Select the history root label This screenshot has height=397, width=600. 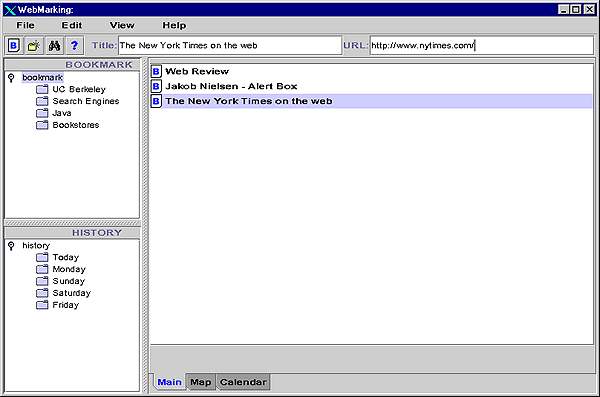[x=36, y=245]
